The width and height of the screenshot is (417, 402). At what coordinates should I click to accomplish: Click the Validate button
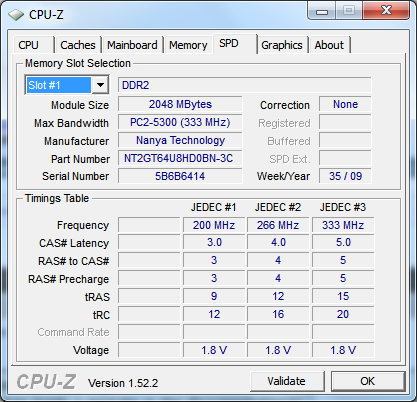287,381
